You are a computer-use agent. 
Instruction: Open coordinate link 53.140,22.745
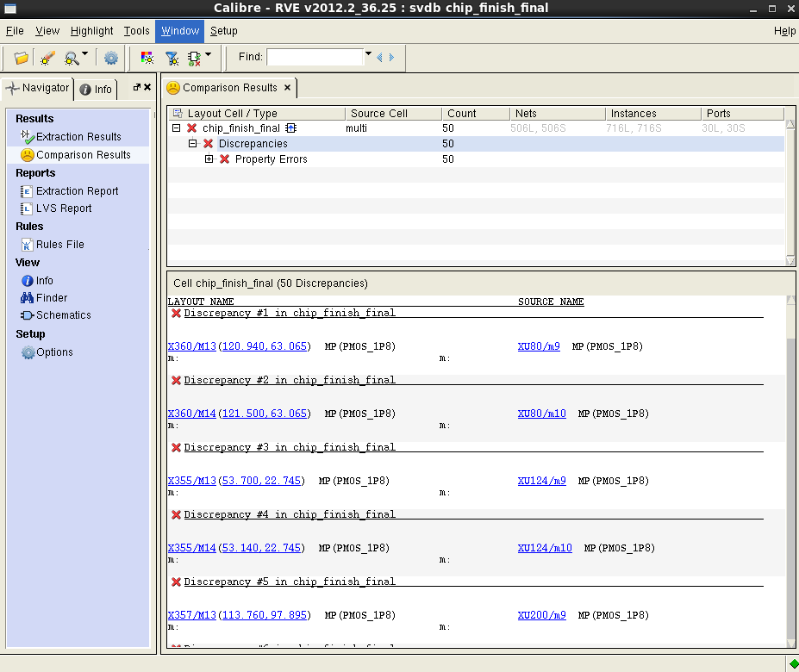click(261, 548)
